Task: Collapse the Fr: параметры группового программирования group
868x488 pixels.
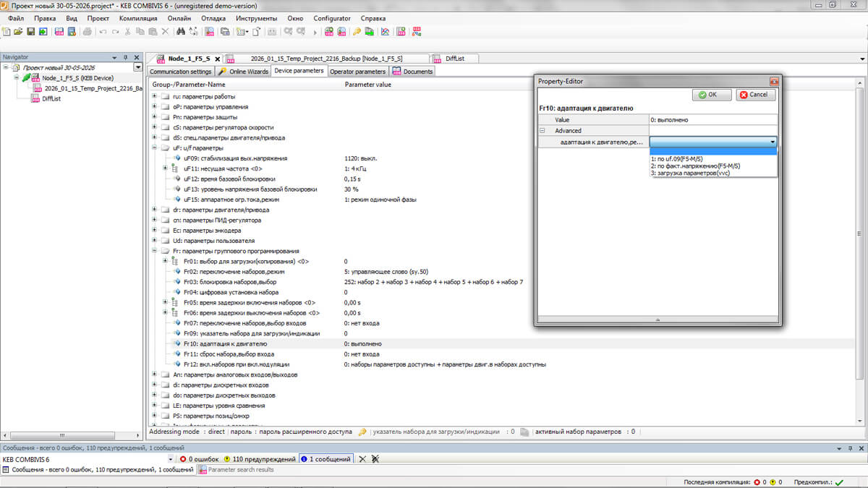Action: pos(154,251)
